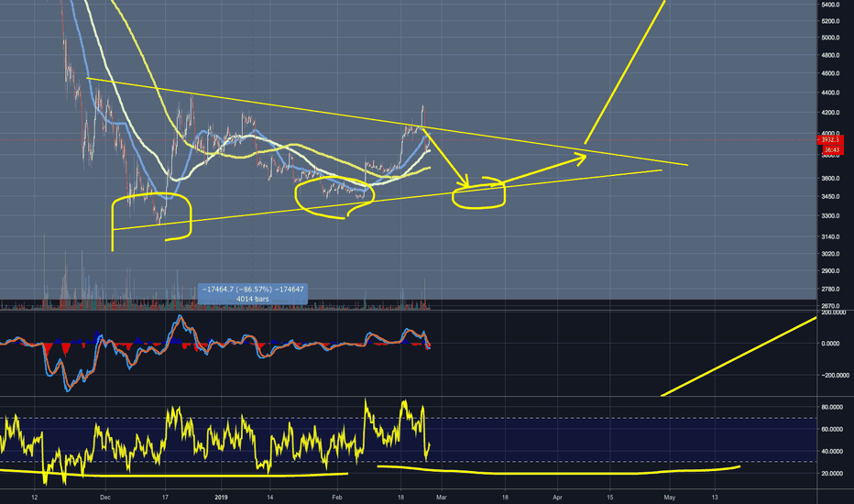Click the 80.0000 RSI axis label
This screenshot has height=504, width=854.
click(832, 407)
